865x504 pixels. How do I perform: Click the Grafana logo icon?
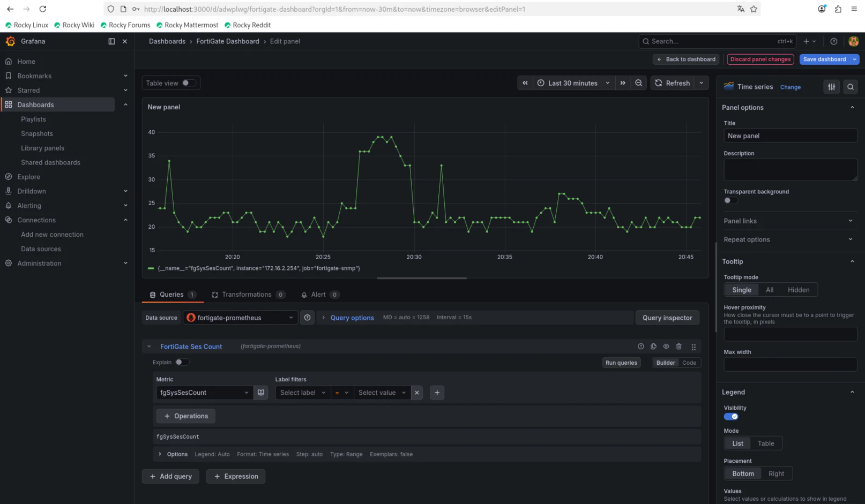(x=10, y=41)
